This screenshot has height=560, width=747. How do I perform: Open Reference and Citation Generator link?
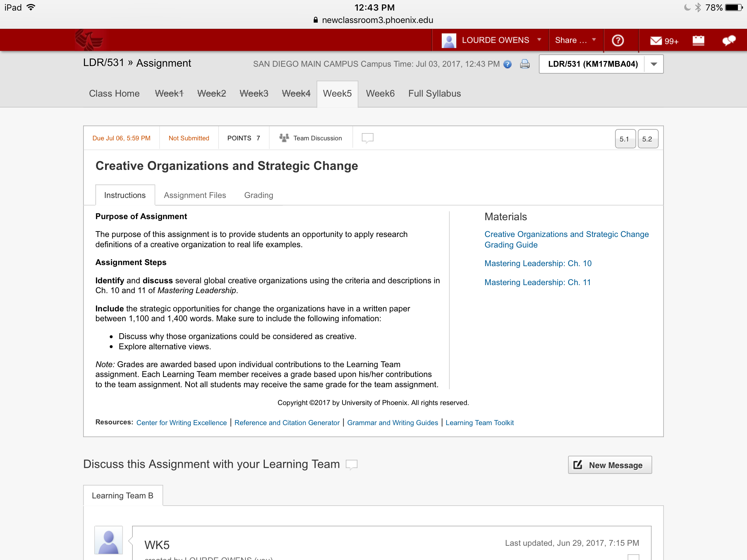tap(287, 423)
